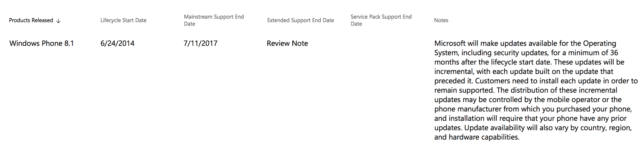
Task: Open the Windows Phone 8.1 product entry
Action: (41, 43)
